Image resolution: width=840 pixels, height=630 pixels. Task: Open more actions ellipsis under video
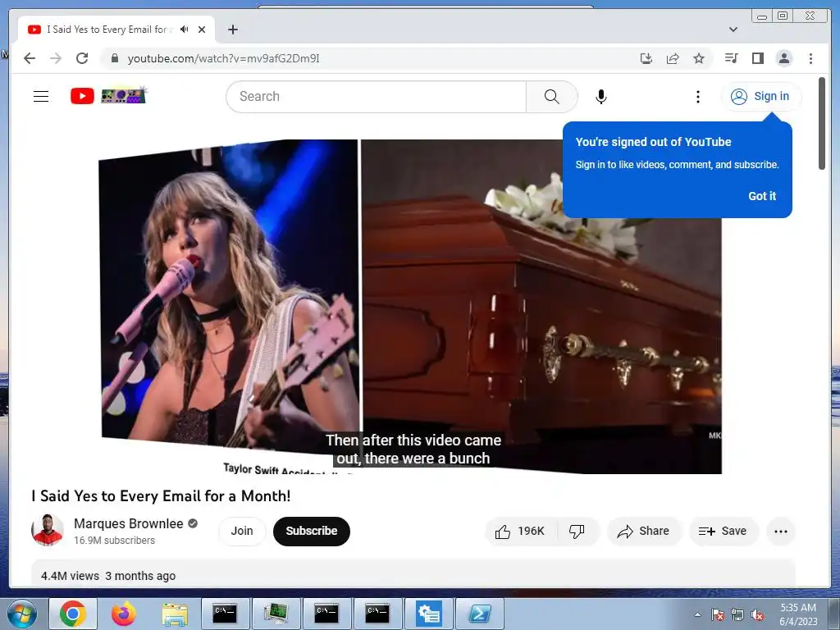(781, 532)
